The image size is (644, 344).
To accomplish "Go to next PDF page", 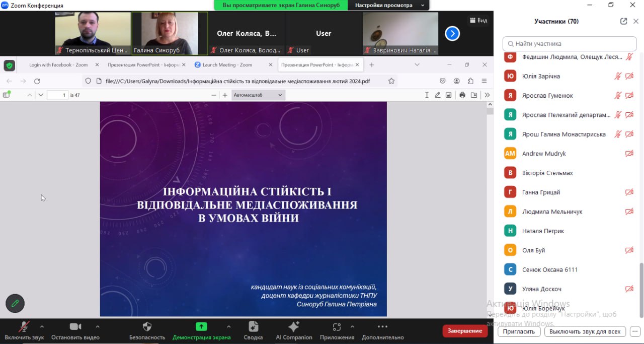I will tap(41, 95).
